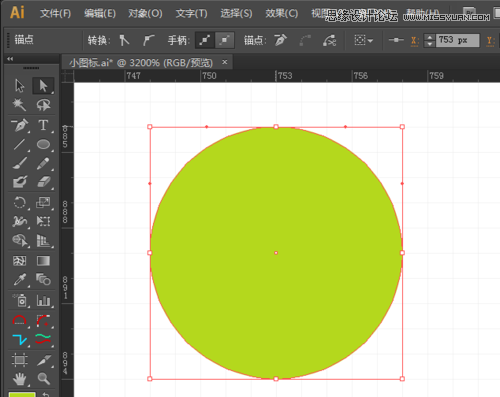Select the red arc plugin tool
This screenshot has height=397, width=500.
[20, 320]
